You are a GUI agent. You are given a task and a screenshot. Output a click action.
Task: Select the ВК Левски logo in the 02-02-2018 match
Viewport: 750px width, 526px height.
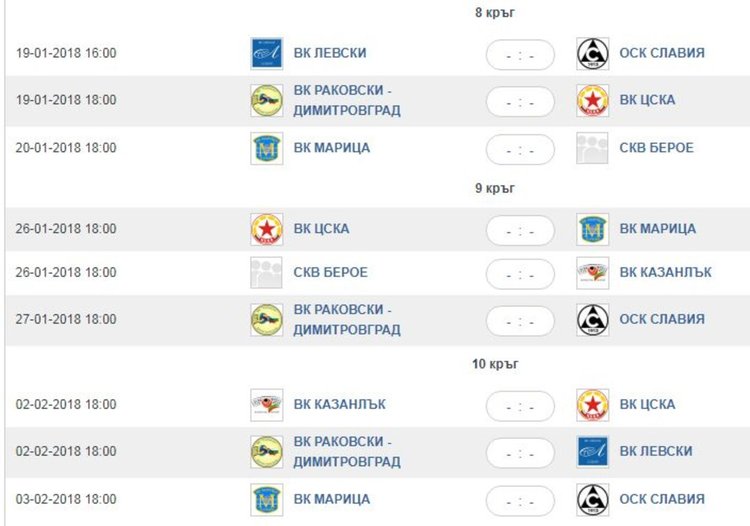593,452
